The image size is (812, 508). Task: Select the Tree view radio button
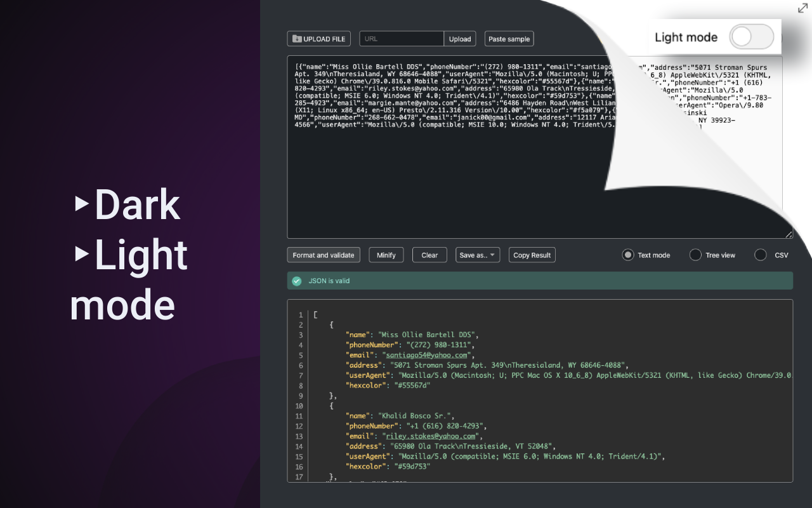[x=696, y=255]
